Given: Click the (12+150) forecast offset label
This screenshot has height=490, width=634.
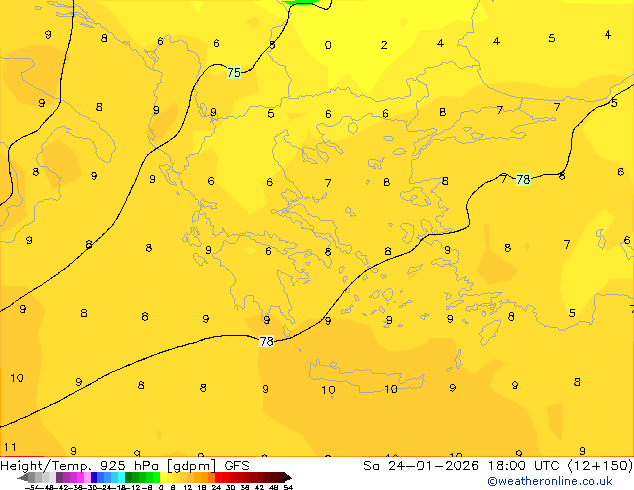Looking at the screenshot, I should pos(600,466).
